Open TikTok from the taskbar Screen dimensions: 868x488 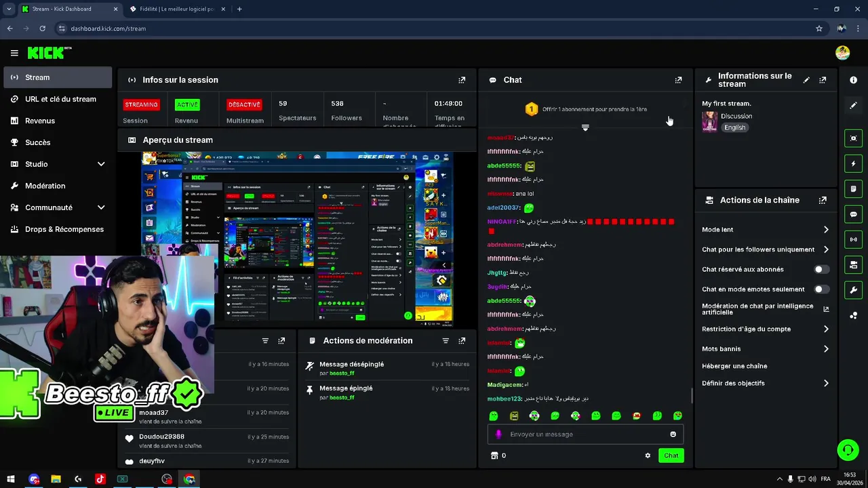tap(100, 479)
